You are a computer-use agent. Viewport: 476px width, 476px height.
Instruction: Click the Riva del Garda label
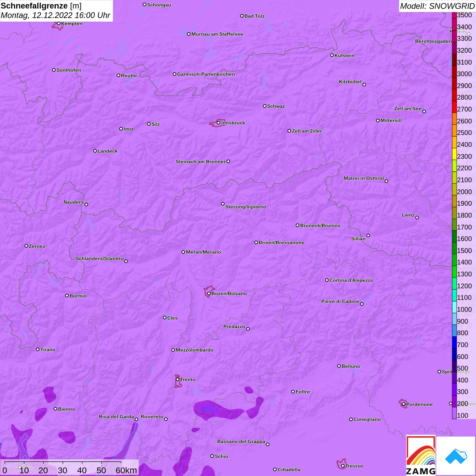(116, 417)
